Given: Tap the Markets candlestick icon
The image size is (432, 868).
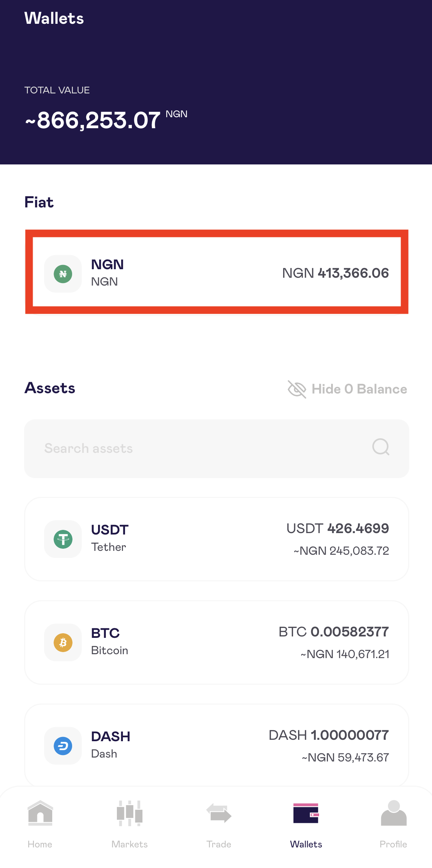Looking at the screenshot, I should tap(130, 813).
